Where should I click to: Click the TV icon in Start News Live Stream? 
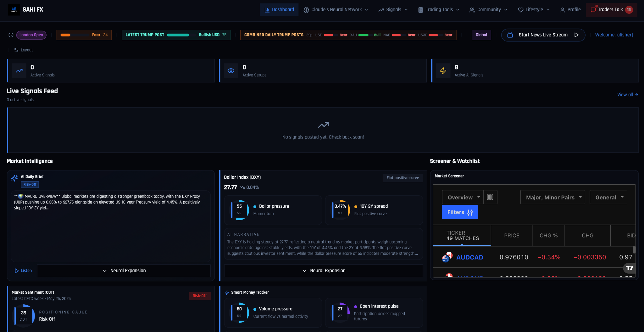point(510,35)
